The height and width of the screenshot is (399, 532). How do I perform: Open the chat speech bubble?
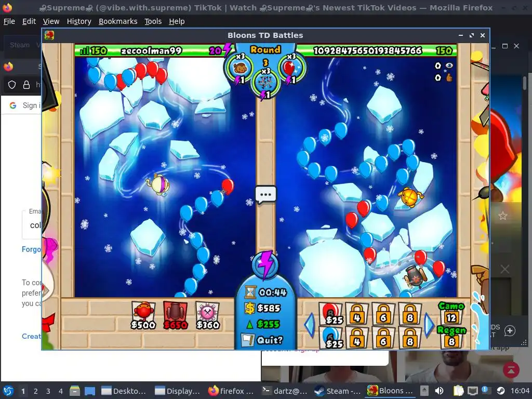coord(265,195)
